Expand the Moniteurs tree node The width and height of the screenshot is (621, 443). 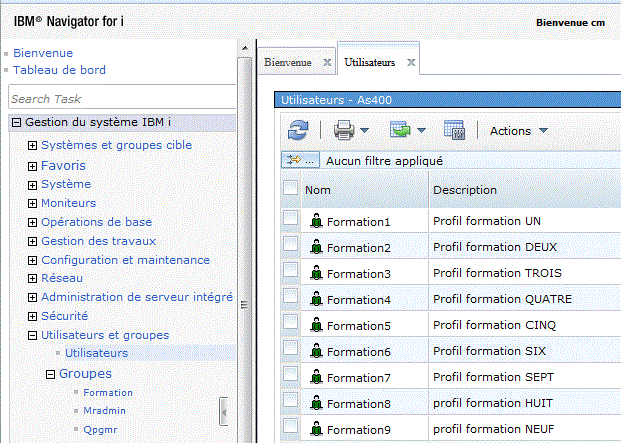click(x=32, y=203)
